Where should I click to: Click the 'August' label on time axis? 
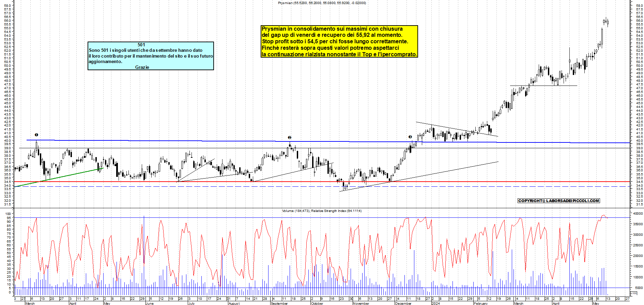(234, 303)
